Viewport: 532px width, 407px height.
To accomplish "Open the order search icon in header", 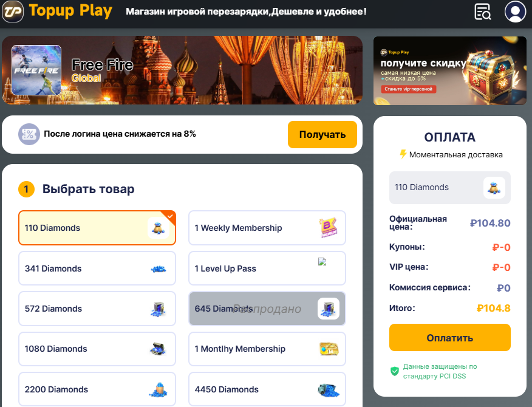I will [482, 12].
